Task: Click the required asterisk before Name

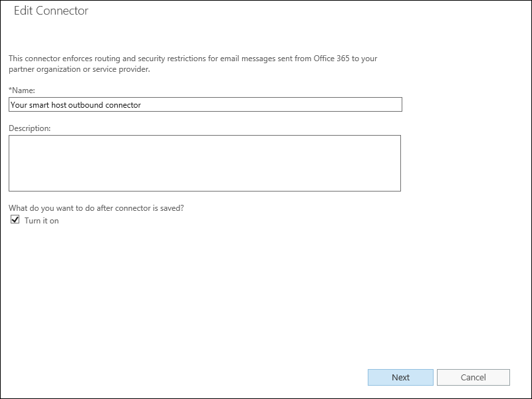Action: pos(11,90)
